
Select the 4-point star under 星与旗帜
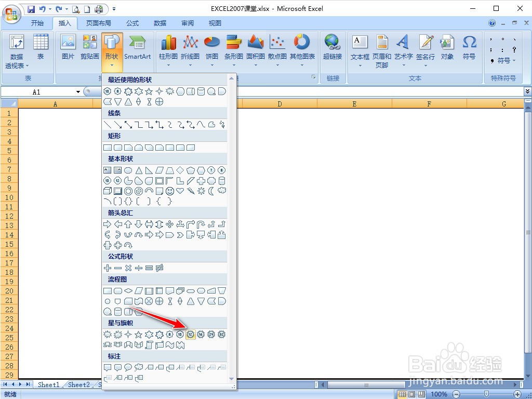(x=128, y=335)
